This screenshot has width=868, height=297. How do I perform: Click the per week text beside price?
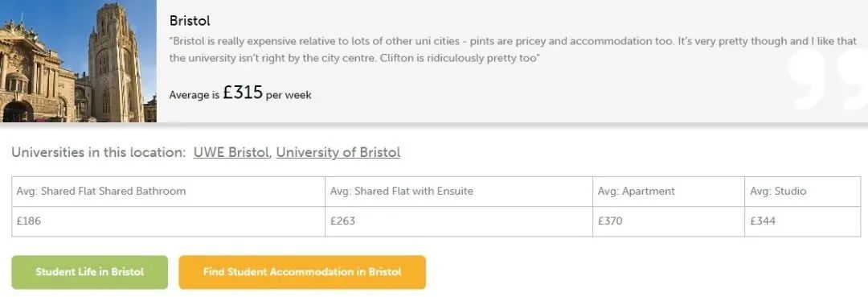[x=289, y=95]
